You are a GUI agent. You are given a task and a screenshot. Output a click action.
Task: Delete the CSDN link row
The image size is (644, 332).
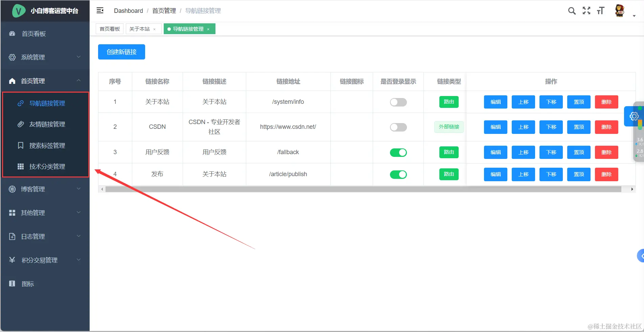(x=606, y=127)
